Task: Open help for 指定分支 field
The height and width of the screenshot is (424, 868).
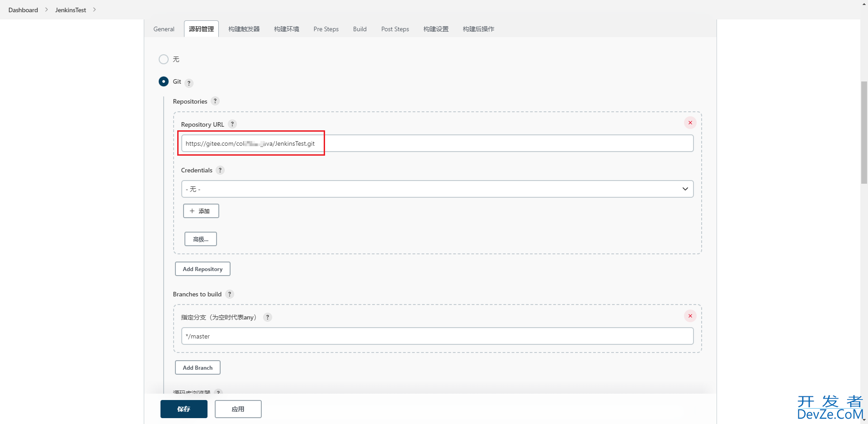Action: point(268,317)
